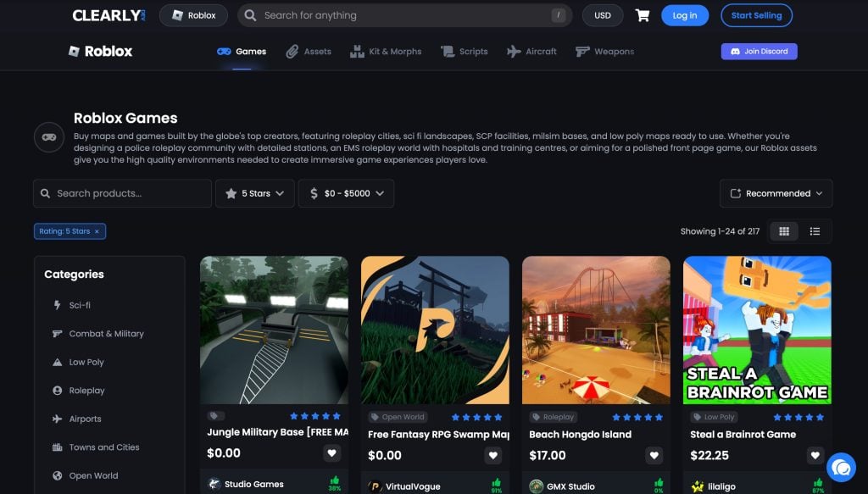This screenshot has width=868, height=494.
Task: Open the Recommended sort dropdown
Action: tap(776, 193)
